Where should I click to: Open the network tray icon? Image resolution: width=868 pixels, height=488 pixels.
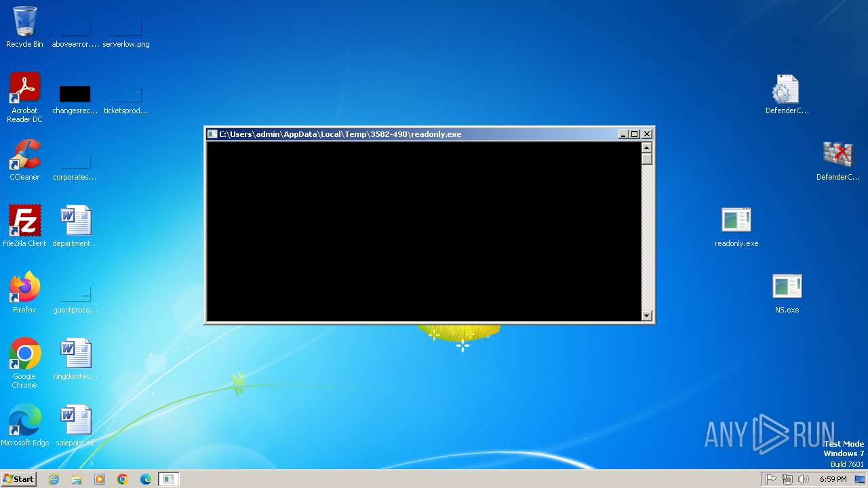click(787, 479)
